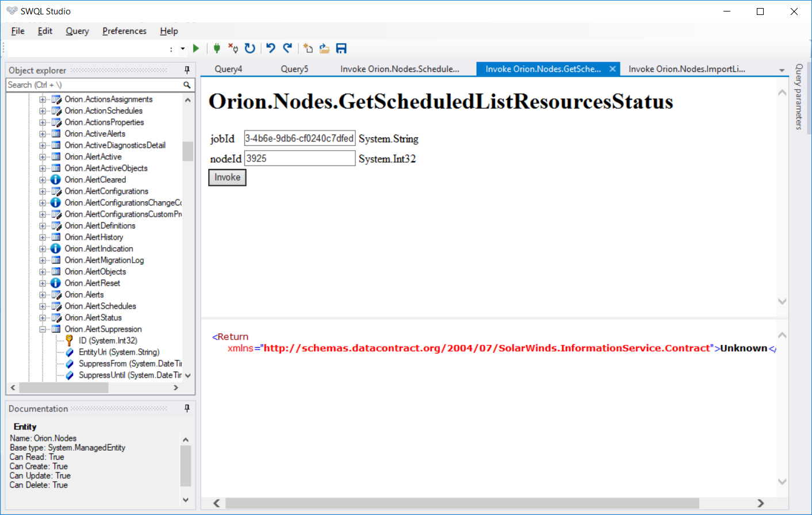Select Orion.AlertSchedules in the tree
The image size is (812, 515).
[x=100, y=306]
